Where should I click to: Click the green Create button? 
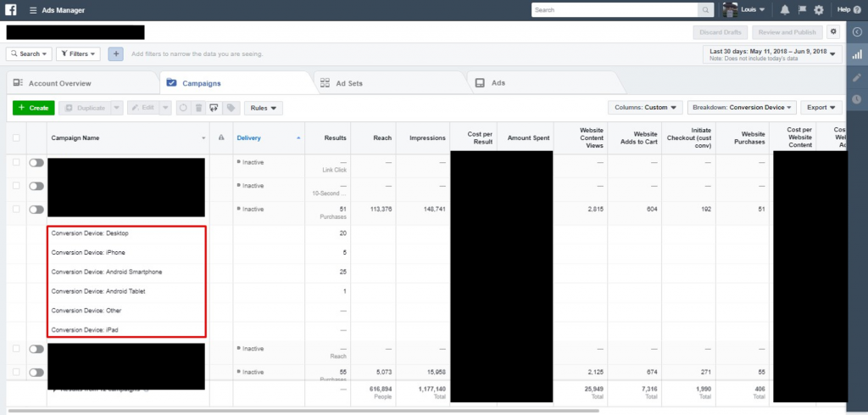coord(33,108)
